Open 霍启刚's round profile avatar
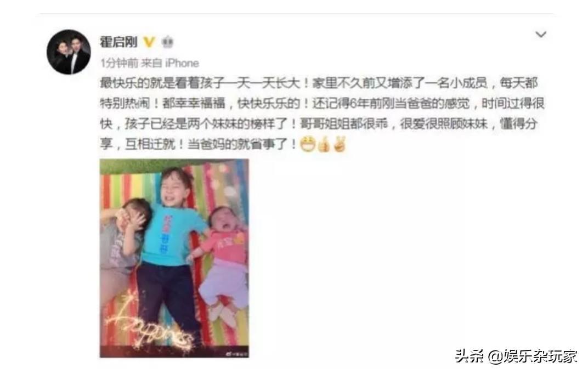 [x=69, y=52]
